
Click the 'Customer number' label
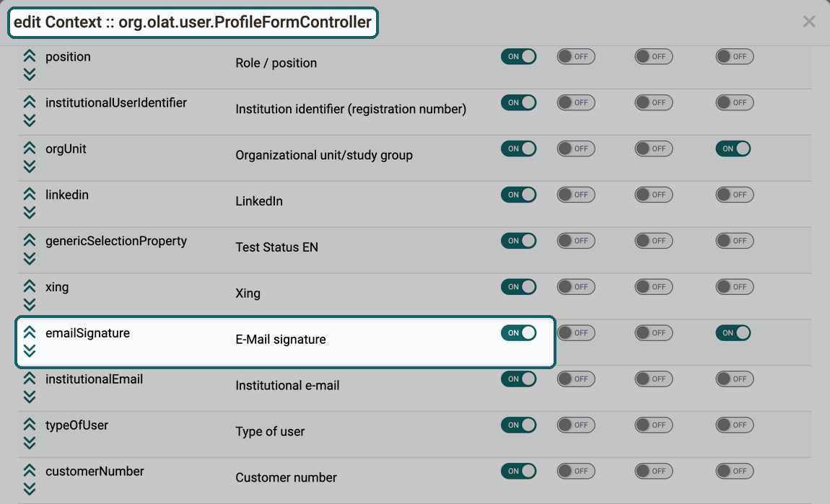[286, 477]
